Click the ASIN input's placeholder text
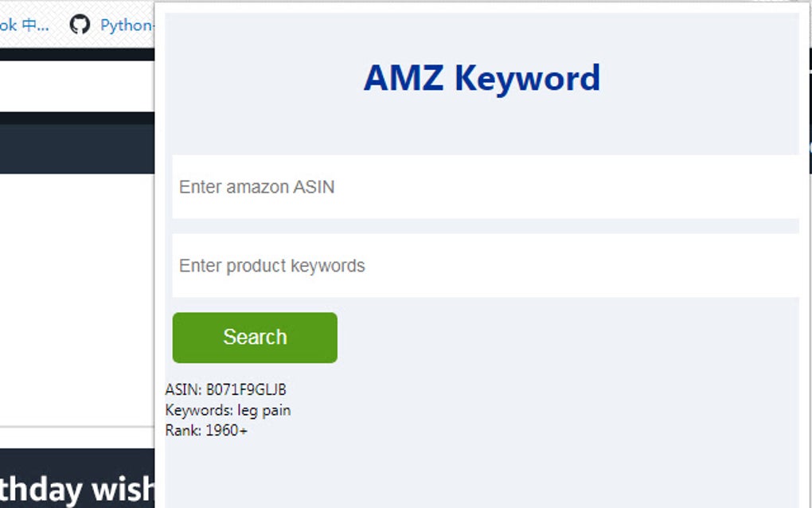 pos(256,186)
